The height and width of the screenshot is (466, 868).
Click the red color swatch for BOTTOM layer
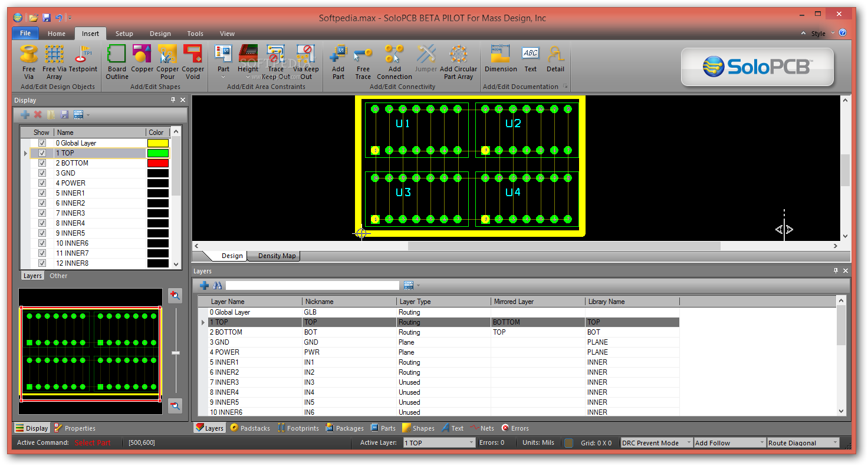click(x=157, y=163)
